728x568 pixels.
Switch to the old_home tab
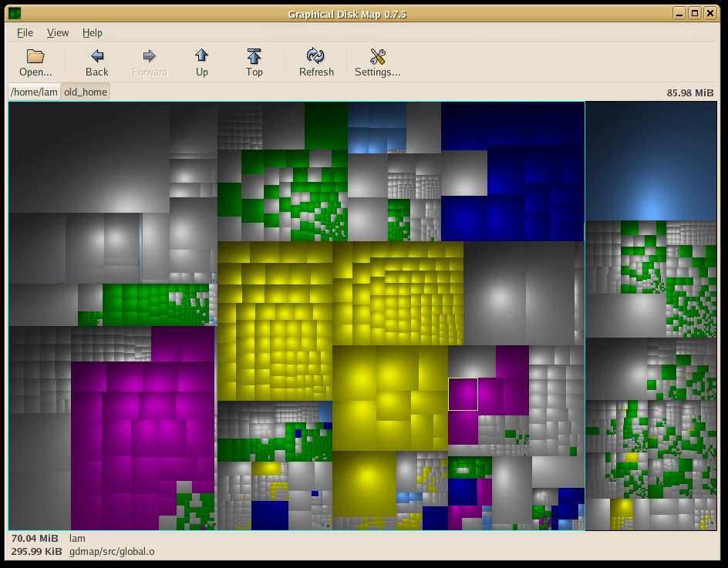(x=85, y=91)
